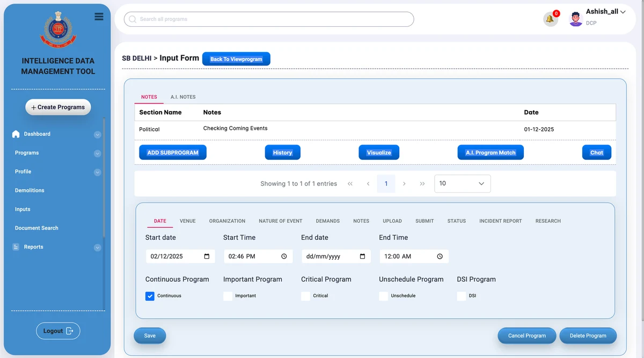
Task: Open Inputs in the sidebar
Action: (23, 209)
